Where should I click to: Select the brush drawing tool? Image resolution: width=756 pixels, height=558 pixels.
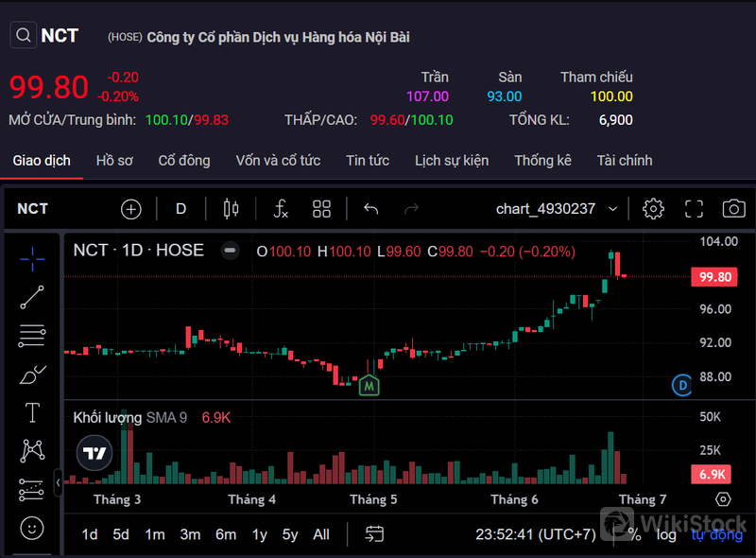click(x=32, y=375)
